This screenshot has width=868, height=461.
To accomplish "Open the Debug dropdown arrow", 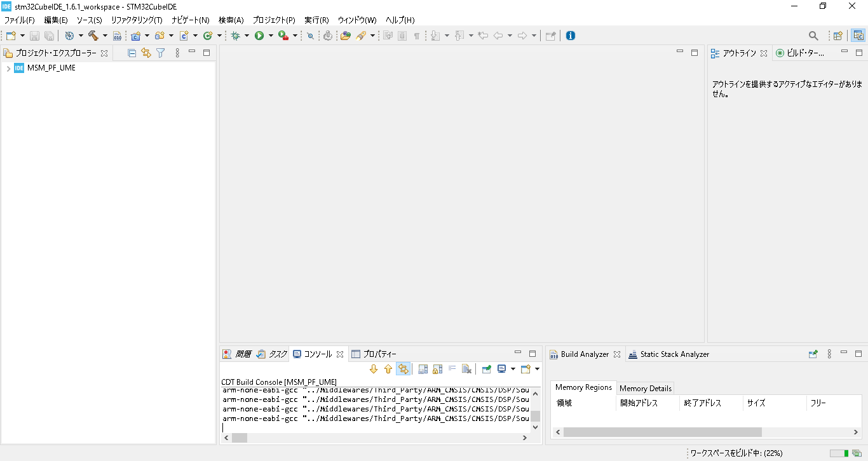I will coord(247,36).
